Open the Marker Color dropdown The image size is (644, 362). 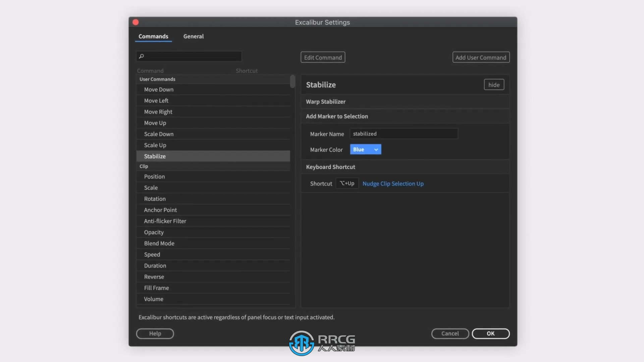point(365,149)
